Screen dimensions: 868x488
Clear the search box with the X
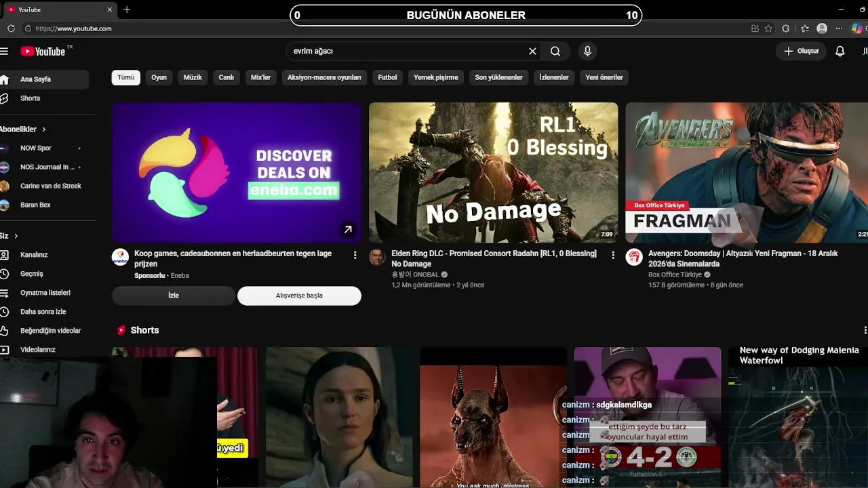coord(532,51)
